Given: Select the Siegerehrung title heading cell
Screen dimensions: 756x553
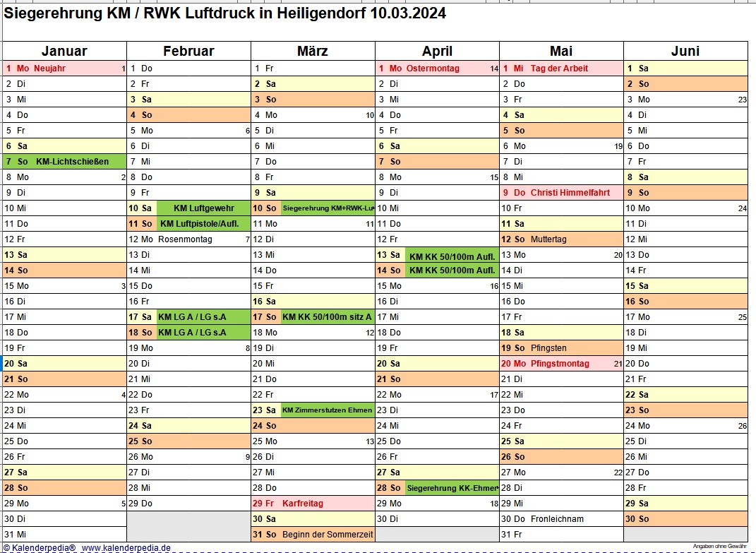Looking at the screenshot, I should pyautogui.click(x=226, y=13).
